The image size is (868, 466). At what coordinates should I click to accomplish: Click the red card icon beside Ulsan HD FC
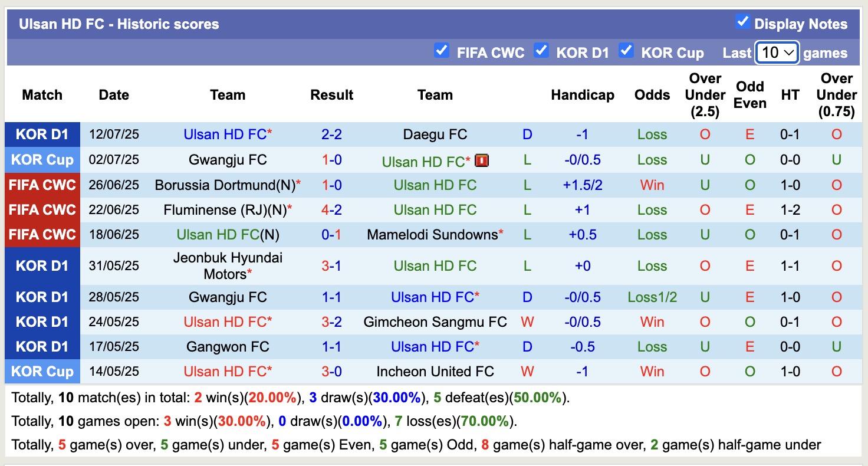point(482,160)
